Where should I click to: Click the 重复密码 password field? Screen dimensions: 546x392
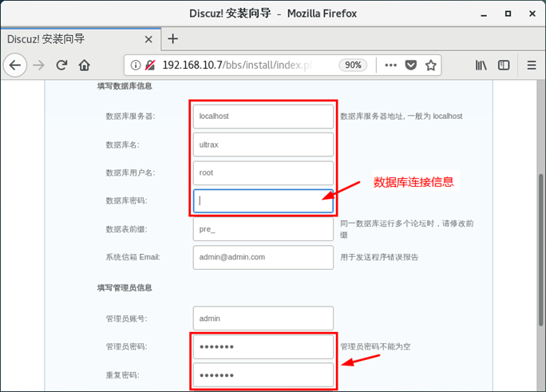coord(263,375)
